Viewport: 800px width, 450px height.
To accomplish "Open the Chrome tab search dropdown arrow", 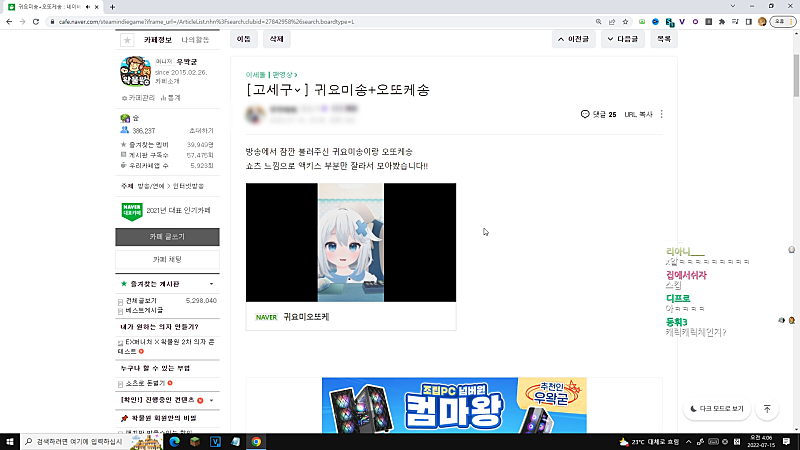I will [x=733, y=6].
